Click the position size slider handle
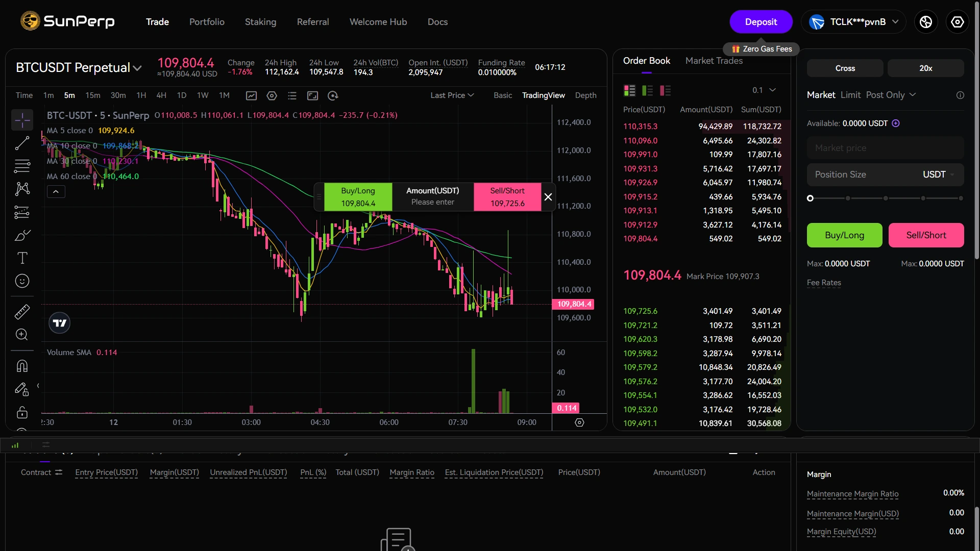980x551 pixels. [x=810, y=198]
